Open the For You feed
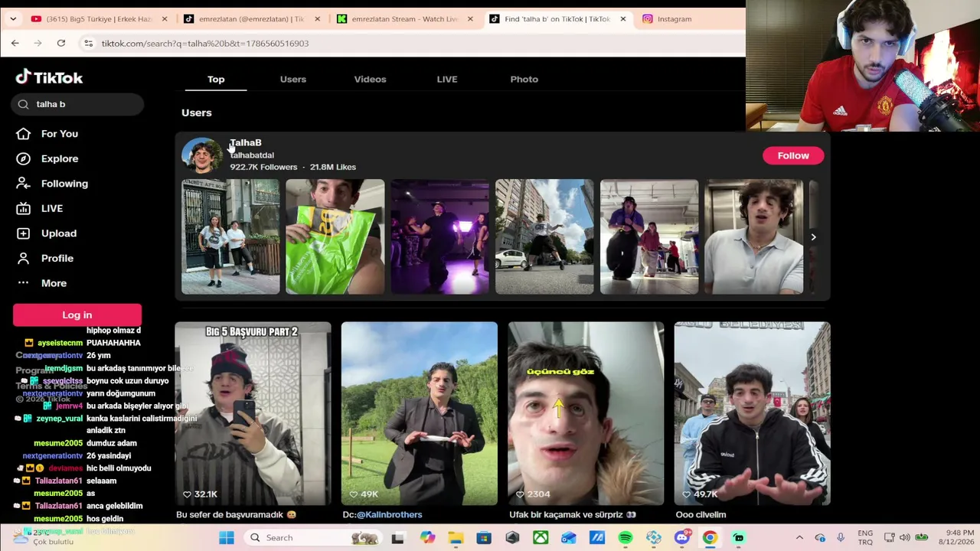Image resolution: width=980 pixels, height=551 pixels. tap(47, 134)
